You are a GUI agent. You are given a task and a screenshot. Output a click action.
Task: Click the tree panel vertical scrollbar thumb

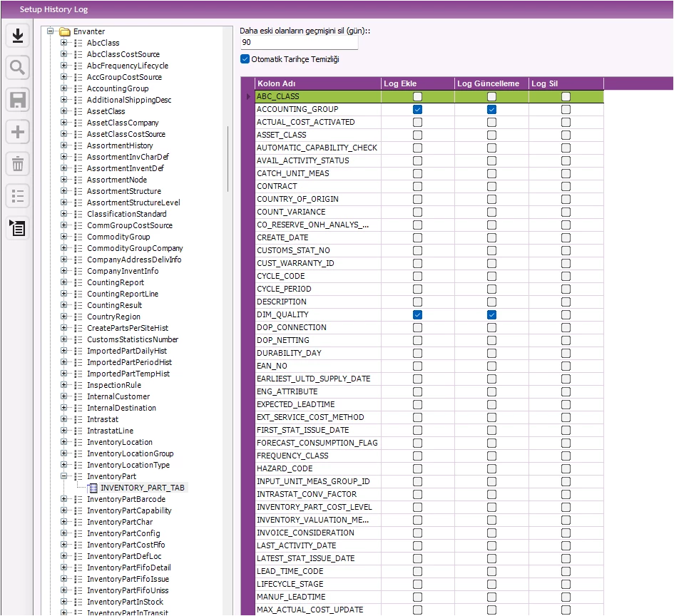click(228, 159)
